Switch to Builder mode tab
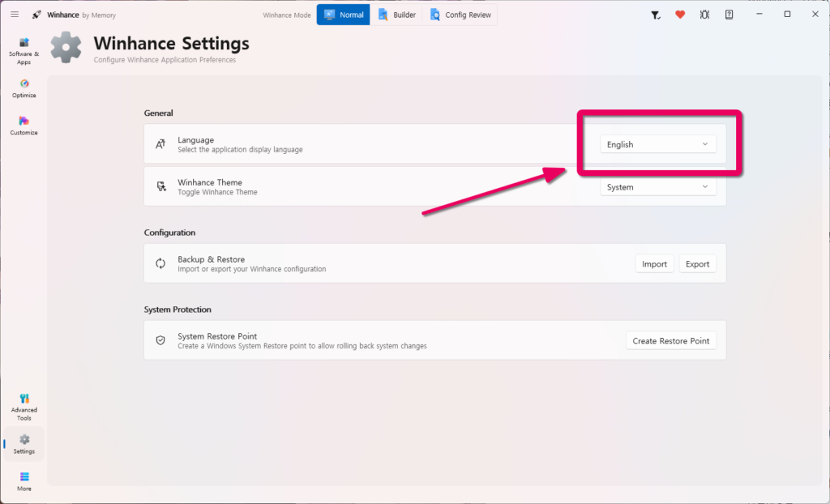 [x=397, y=15]
